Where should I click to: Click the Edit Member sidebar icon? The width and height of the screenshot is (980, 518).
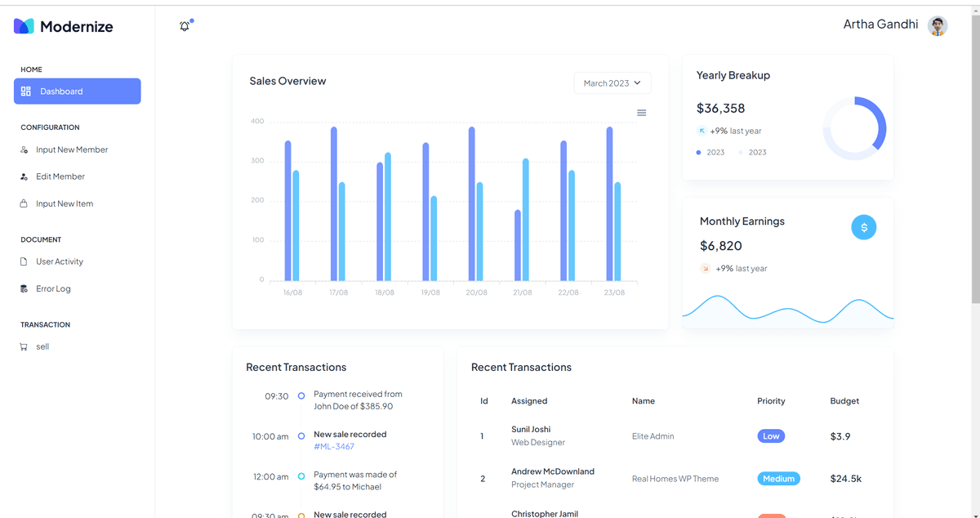(24, 177)
